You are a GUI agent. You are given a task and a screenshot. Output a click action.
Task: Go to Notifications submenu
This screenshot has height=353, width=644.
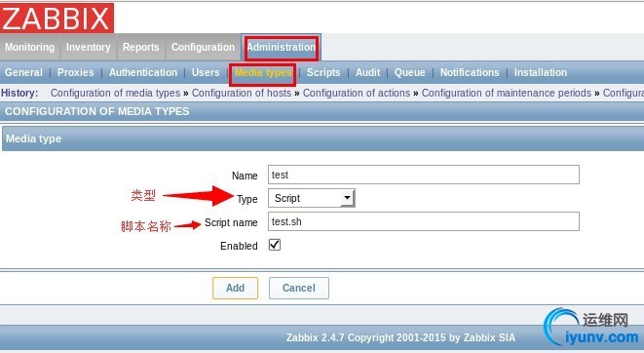click(x=470, y=72)
